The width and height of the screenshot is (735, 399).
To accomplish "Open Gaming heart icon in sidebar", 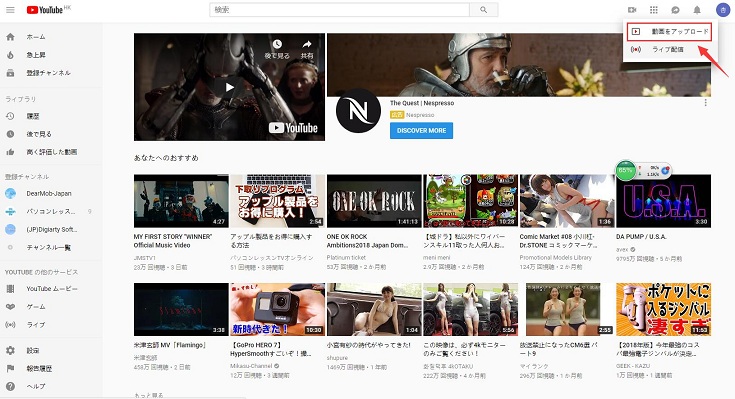I will pyautogui.click(x=10, y=307).
